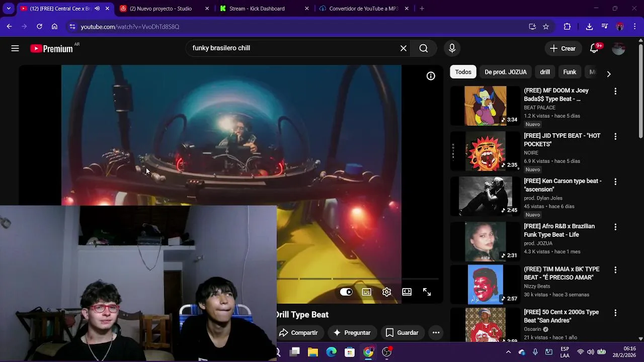This screenshot has width=644, height=362.
Task: Open File Explorer from the taskbar
Action: pyautogui.click(x=313, y=352)
